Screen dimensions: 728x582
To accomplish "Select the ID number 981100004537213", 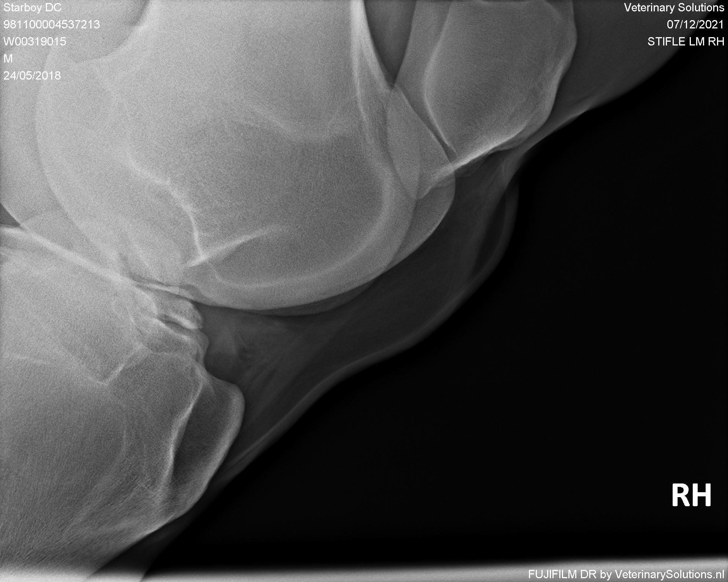I will (52, 25).
